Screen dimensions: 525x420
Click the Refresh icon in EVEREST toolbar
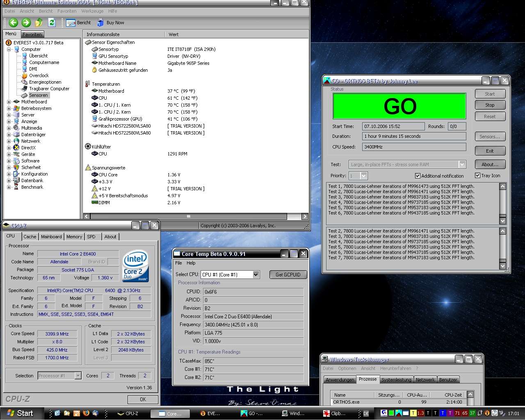pos(52,23)
